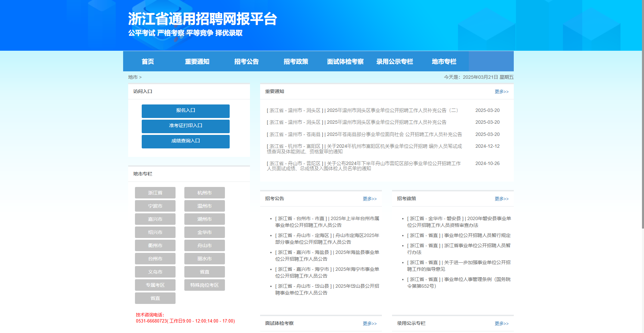Open the 2025年上半年台州市属事业单位 announcement
Screen dimensions: 644x333
pyautogui.click(x=327, y=221)
